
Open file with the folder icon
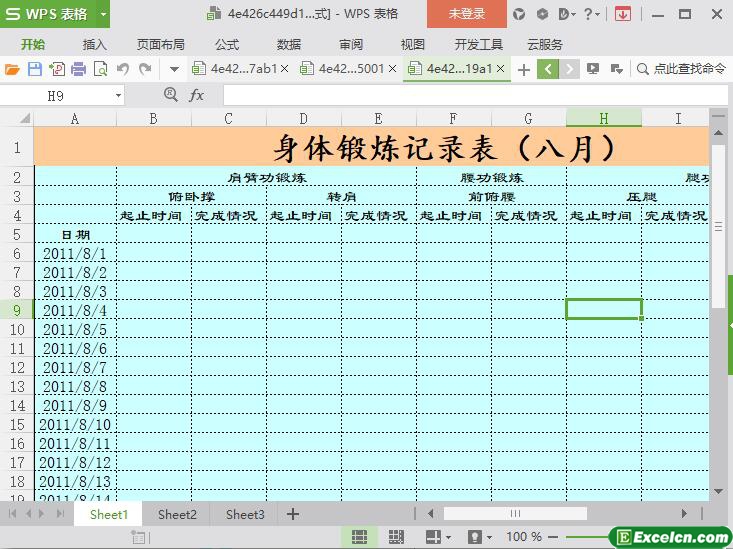[x=12, y=69]
